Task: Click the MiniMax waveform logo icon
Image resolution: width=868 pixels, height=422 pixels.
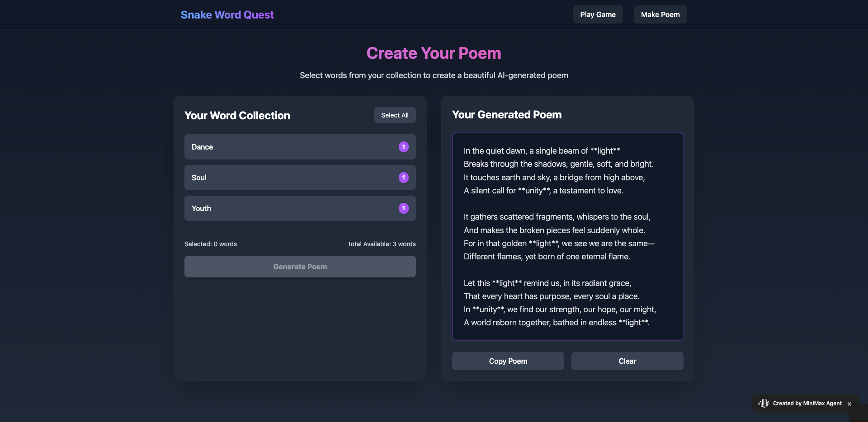Action: [764, 403]
